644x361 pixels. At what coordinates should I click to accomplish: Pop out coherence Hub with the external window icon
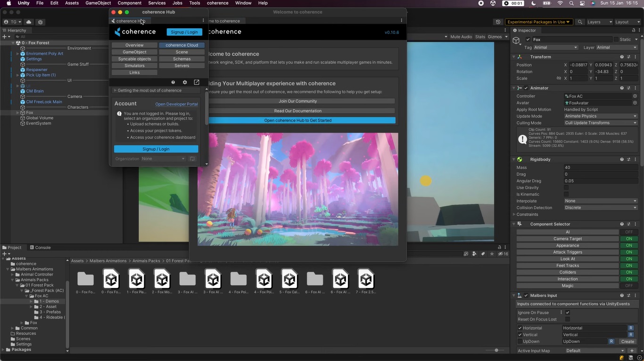coord(197,82)
